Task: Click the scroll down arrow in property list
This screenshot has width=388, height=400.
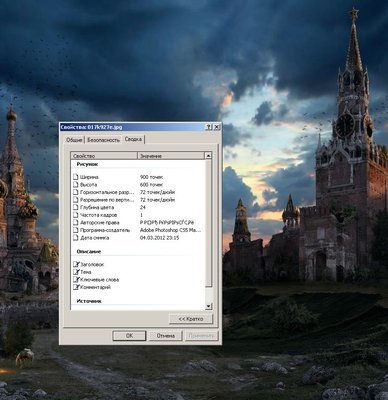Action: [208, 306]
